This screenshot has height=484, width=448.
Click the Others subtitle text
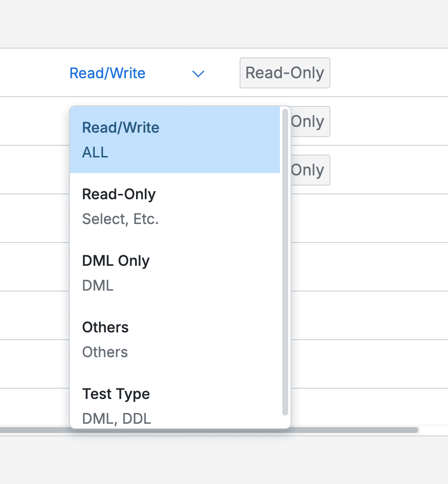tap(105, 352)
